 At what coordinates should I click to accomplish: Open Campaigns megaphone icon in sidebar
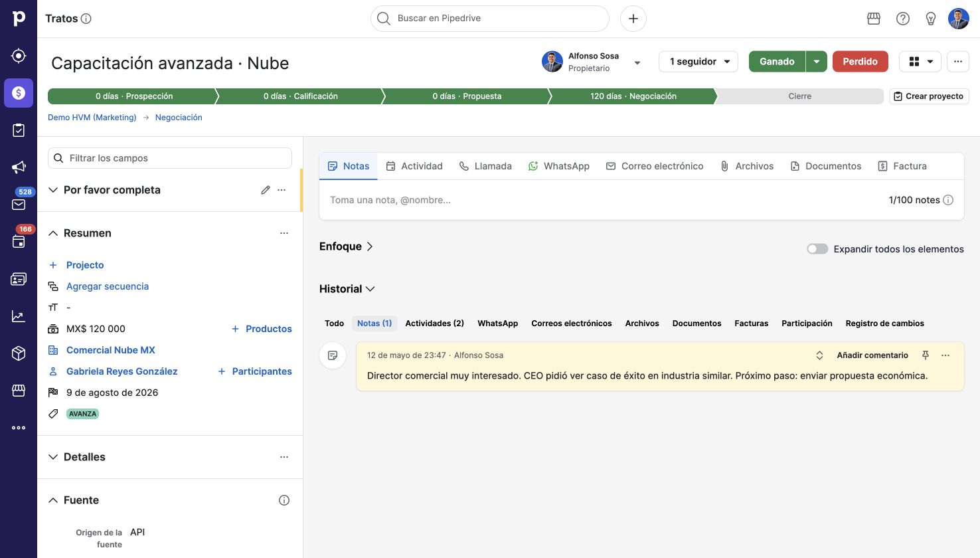click(x=19, y=167)
